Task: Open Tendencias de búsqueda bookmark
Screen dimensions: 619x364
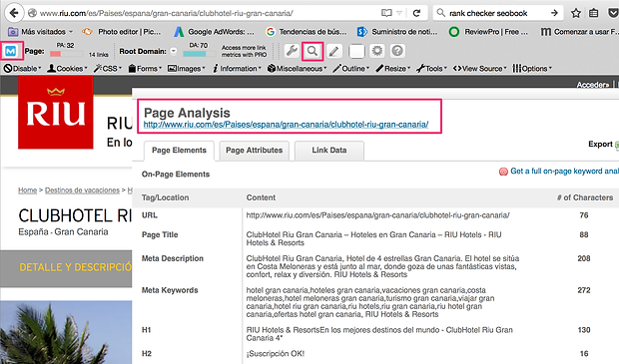Action: 307,32
